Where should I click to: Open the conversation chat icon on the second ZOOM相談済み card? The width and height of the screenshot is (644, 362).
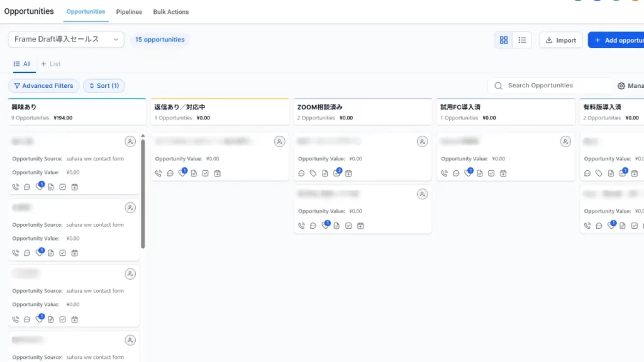313,226
